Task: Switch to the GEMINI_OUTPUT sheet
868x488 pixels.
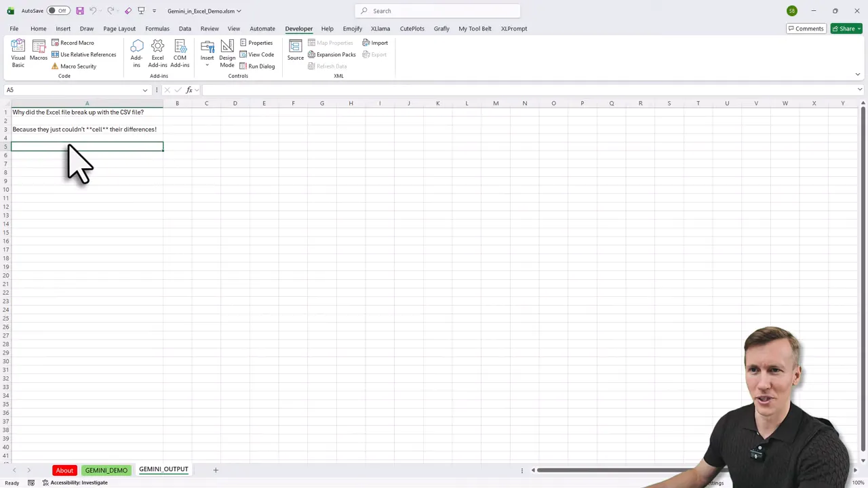Action: point(163,469)
